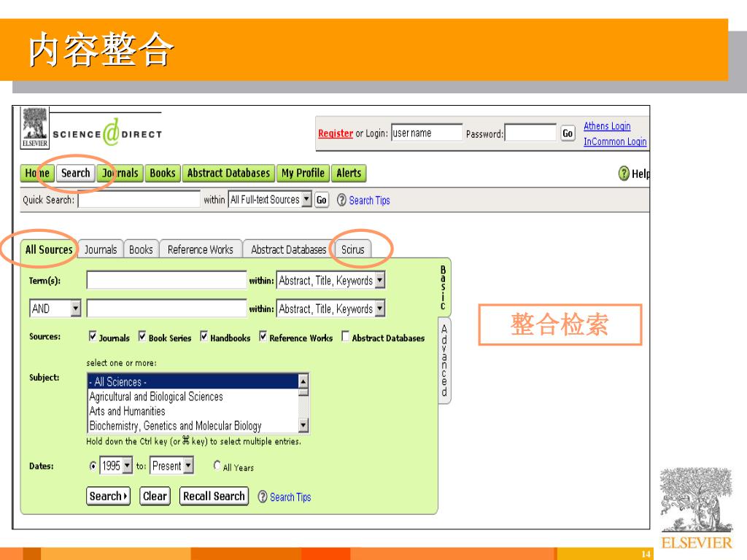Click the Athens Login link

coord(607,126)
